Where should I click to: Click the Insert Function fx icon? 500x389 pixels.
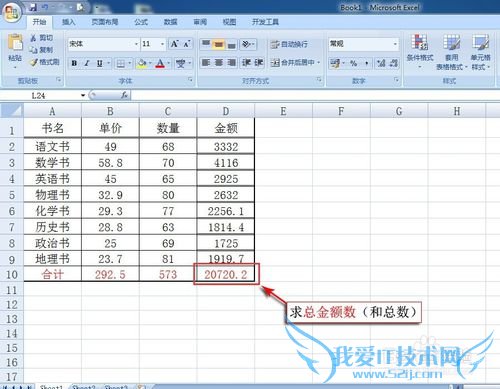point(125,96)
